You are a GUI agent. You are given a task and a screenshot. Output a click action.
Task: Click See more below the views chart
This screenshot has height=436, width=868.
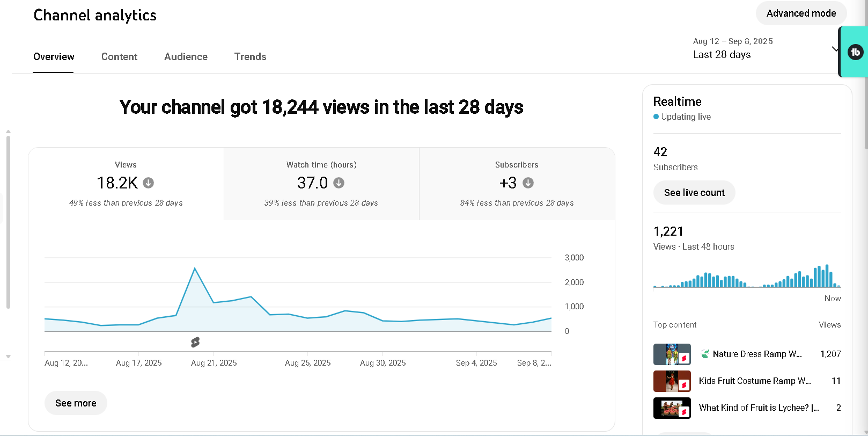[x=76, y=403]
